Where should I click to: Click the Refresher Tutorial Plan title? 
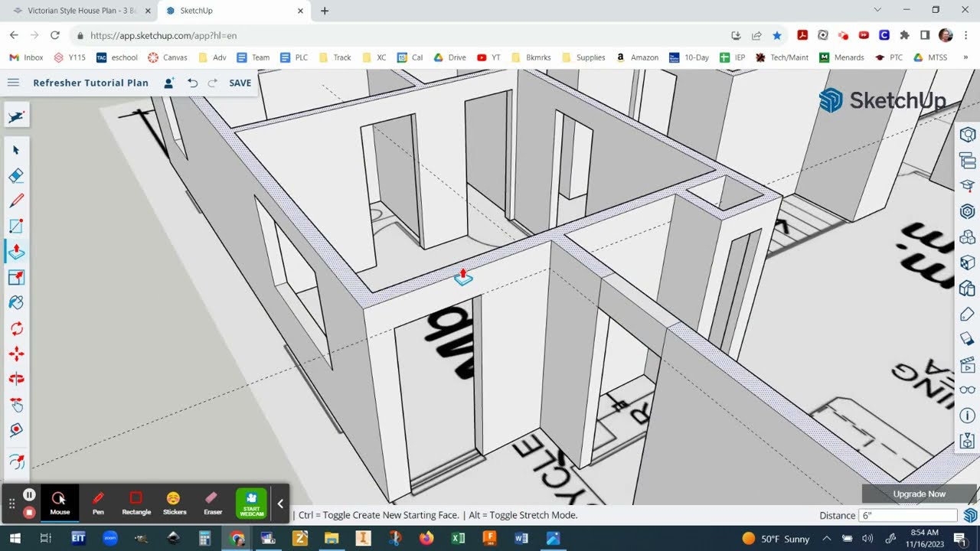coord(90,83)
